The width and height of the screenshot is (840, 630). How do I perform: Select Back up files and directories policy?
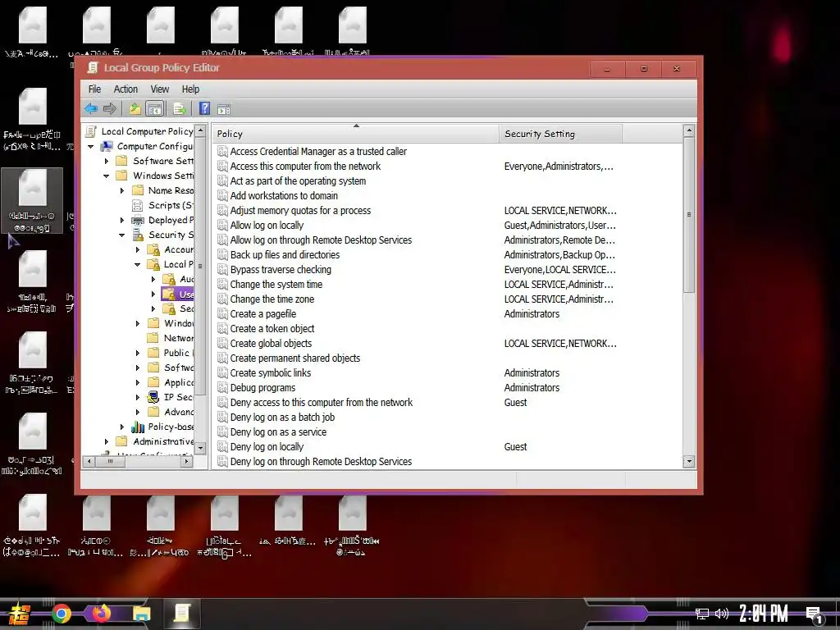[285, 255]
